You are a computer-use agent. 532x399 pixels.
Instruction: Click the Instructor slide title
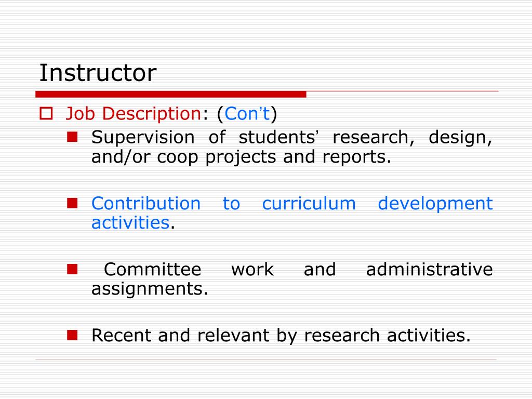[98, 73]
